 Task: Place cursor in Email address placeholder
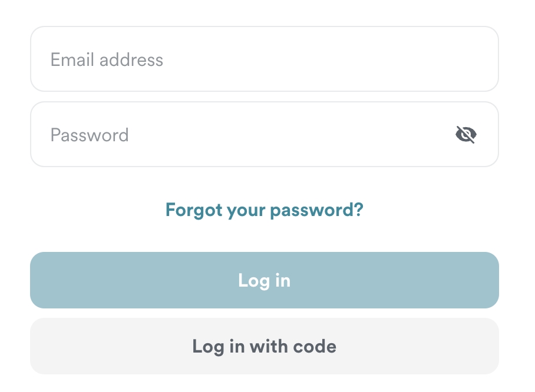click(x=107, y=59)
